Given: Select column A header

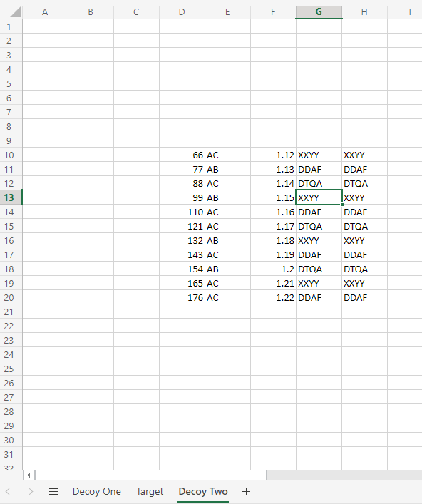Looking at the screenshot, I should [46, 12].
